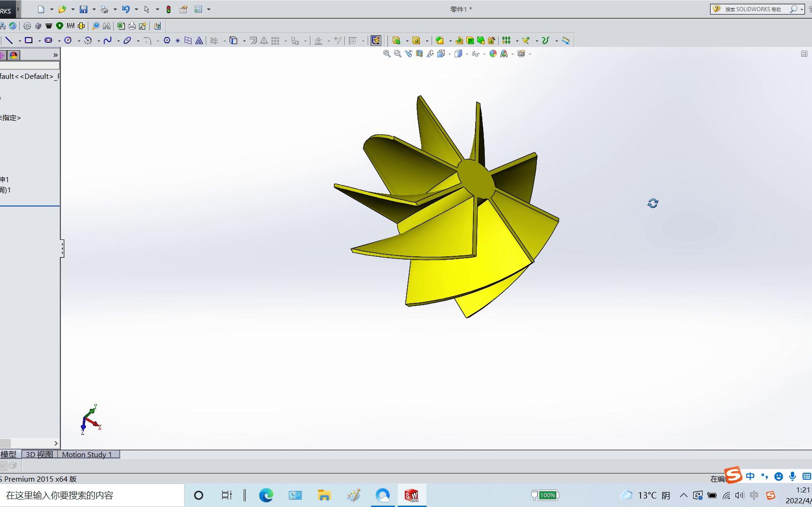Click the Measure ruler icon
Viewport: 812px width, 507px height.
pos(565,41)
